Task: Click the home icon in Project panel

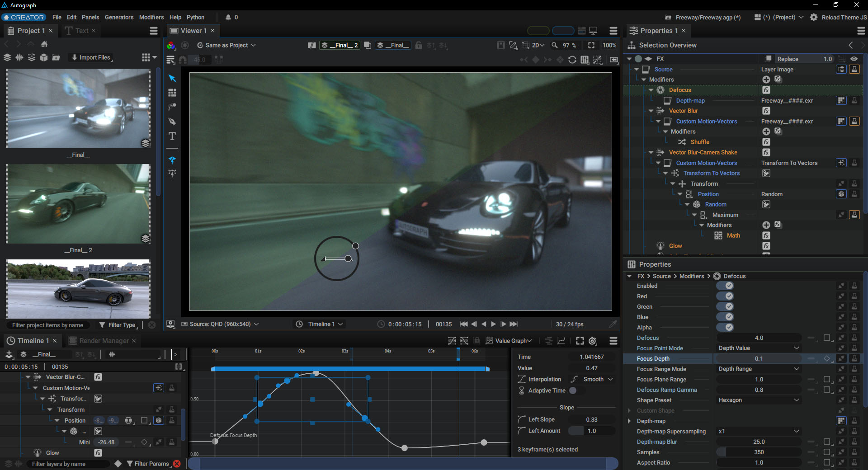Action: tap(44, 44)
